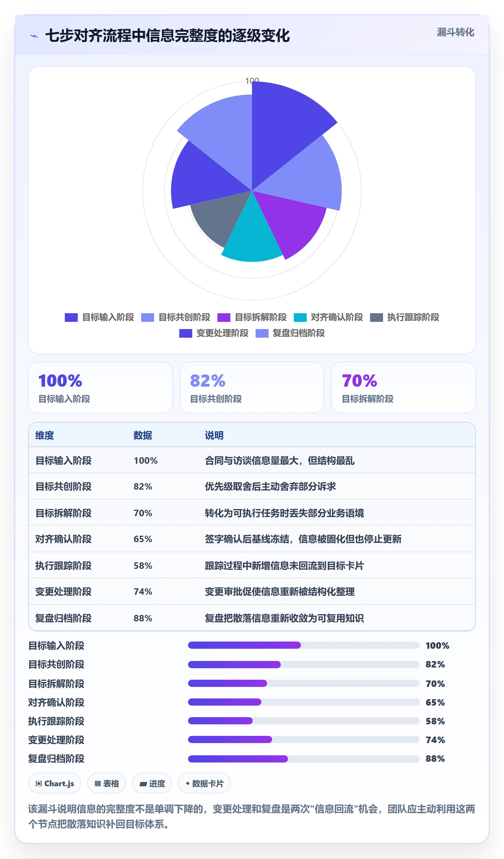This screenshot has height=859, width=504.
Task: Select the 表格 chip
Action: pos(107,783)
